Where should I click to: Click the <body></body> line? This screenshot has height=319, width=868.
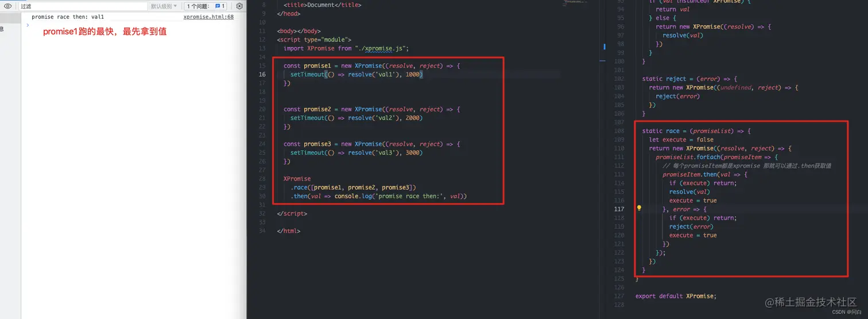point(299,31)
